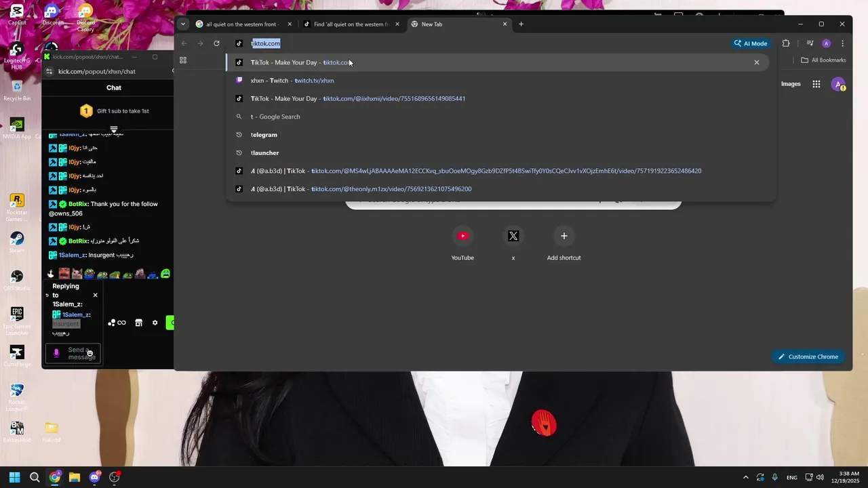This screenshot has width=868, height=488.
Task: Open the Chrome profile avatar in toolbar
Action: [826, 43]
